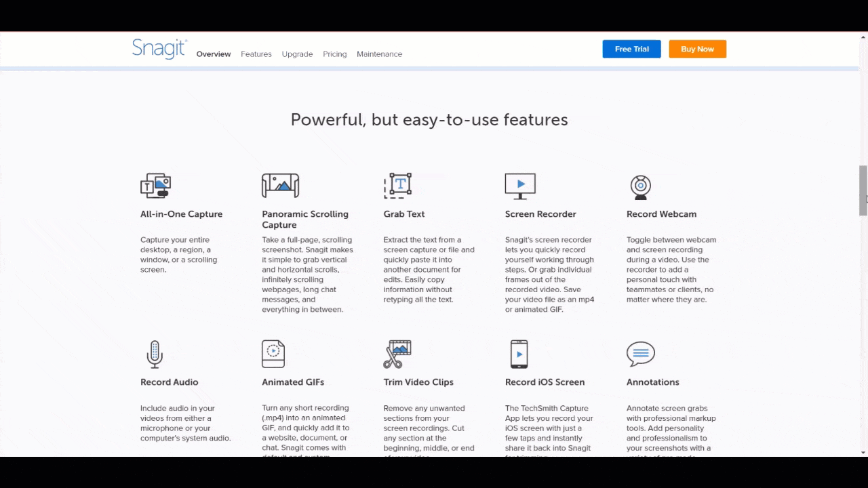Click the All-in-One Capture icon

point(155,184)
